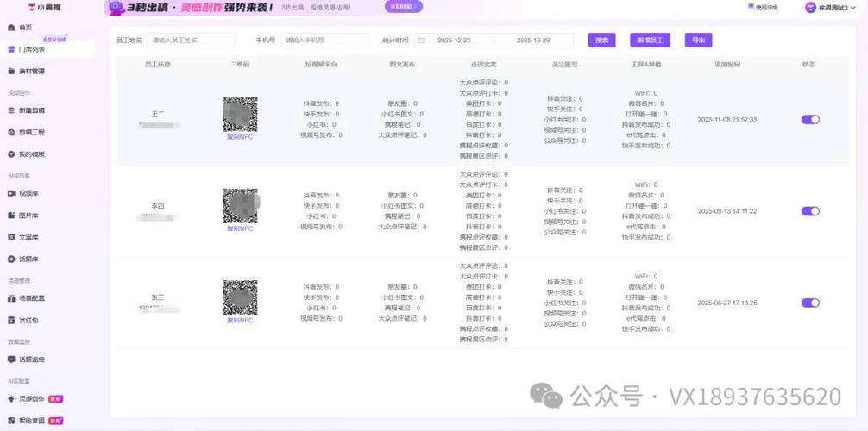Click the 使用说明 help icon

(x=752, y=7)
